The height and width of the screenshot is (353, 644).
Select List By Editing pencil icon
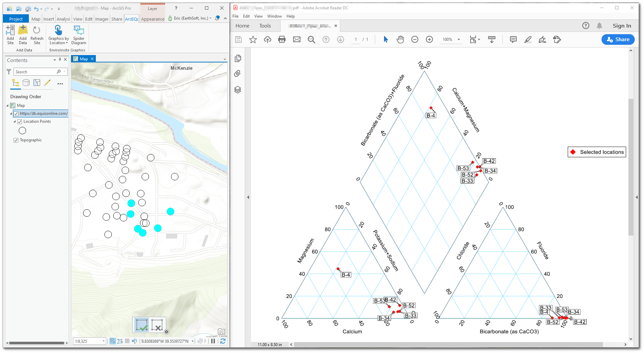[47, 83]
